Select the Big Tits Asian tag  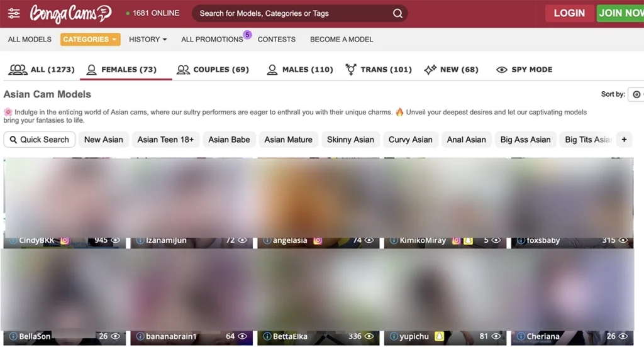(x=588, y=140)
